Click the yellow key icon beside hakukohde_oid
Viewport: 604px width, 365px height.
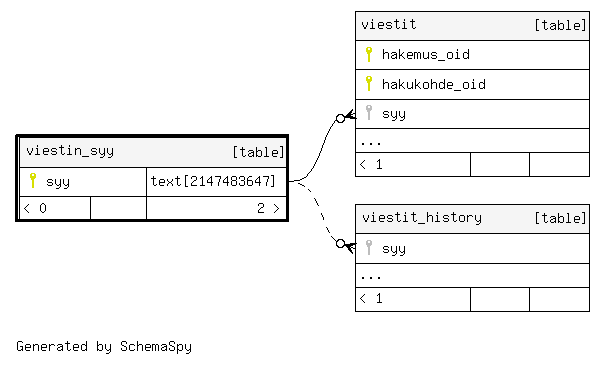click(x=369, y=84)
